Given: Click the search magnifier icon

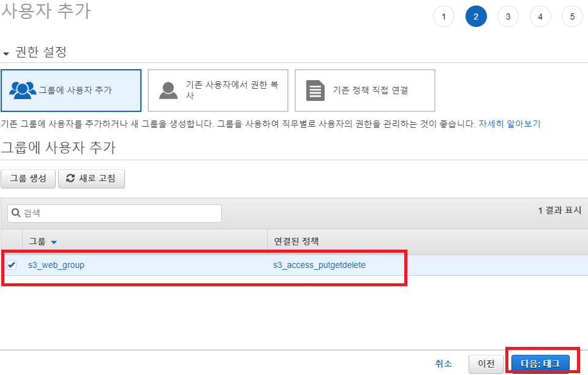Looking at the screenshot, I should (x=16, y=213).
